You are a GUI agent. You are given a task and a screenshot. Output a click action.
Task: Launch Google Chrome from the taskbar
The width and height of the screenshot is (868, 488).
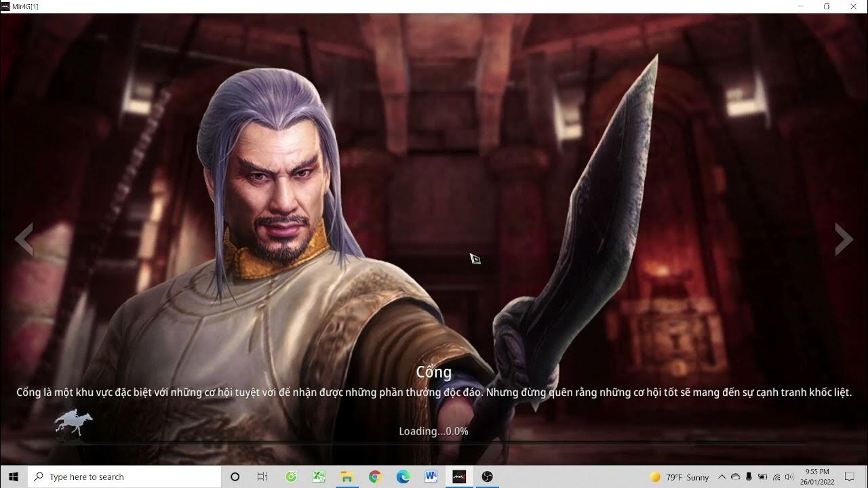(375, 476)
